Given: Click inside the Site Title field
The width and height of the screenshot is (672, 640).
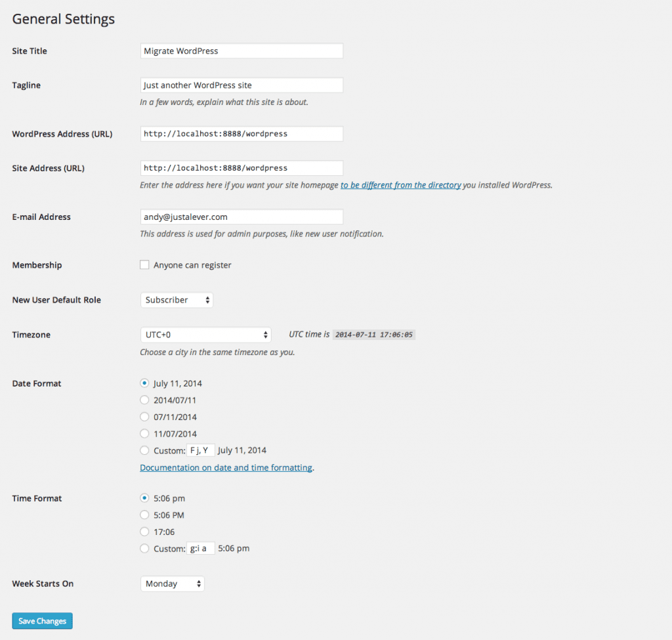Looking at the screenshot, I should click(241, 51).
